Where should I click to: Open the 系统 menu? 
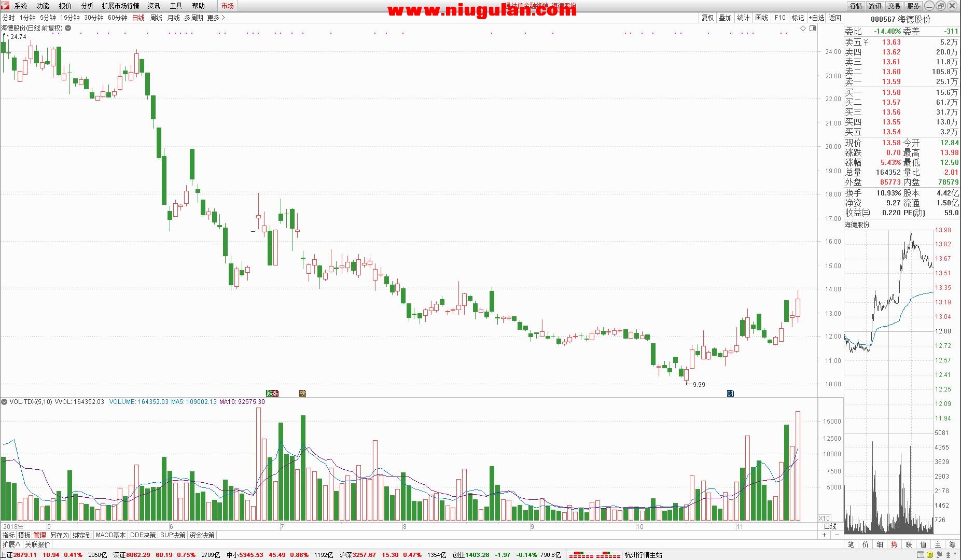point(21,6)
